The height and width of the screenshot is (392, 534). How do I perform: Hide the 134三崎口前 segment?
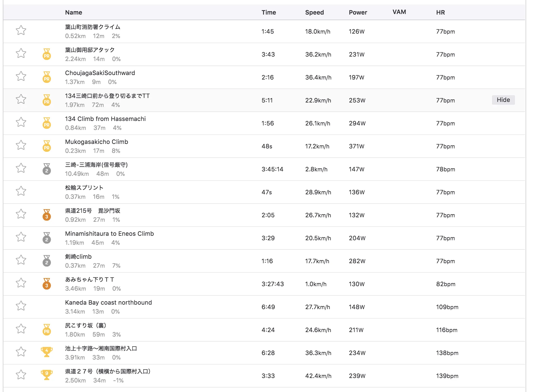(503, 100)
